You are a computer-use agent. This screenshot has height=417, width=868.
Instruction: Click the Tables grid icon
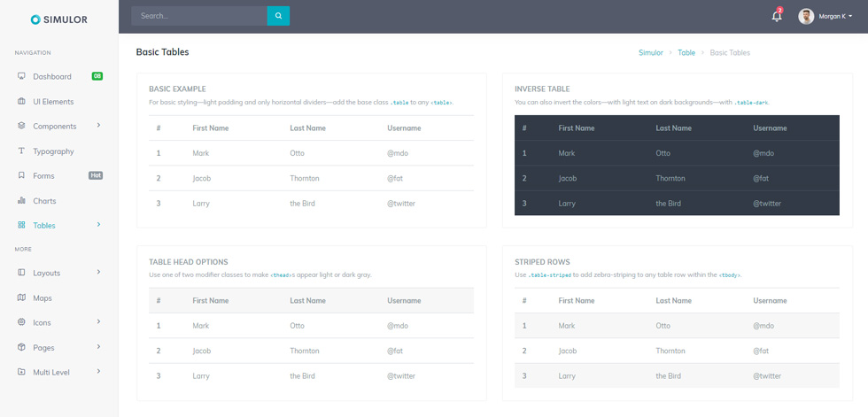(x=21, y=225)
